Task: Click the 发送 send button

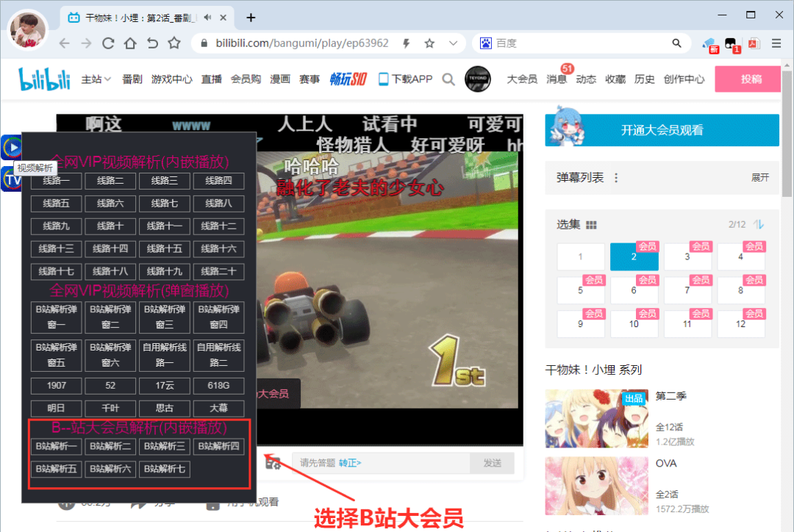Action: 492,463
